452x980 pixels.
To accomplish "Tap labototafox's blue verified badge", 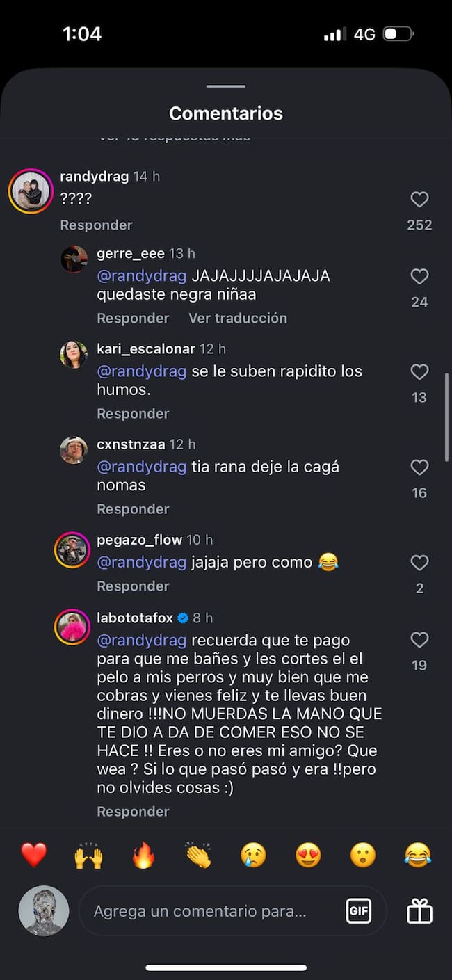I will pyautogui.click(x=183, y=617).
